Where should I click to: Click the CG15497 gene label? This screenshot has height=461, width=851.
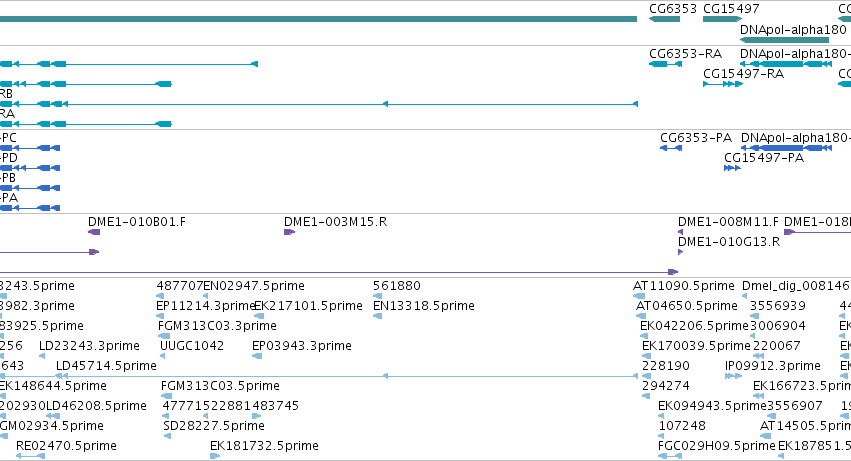click(x=731, y=9)
